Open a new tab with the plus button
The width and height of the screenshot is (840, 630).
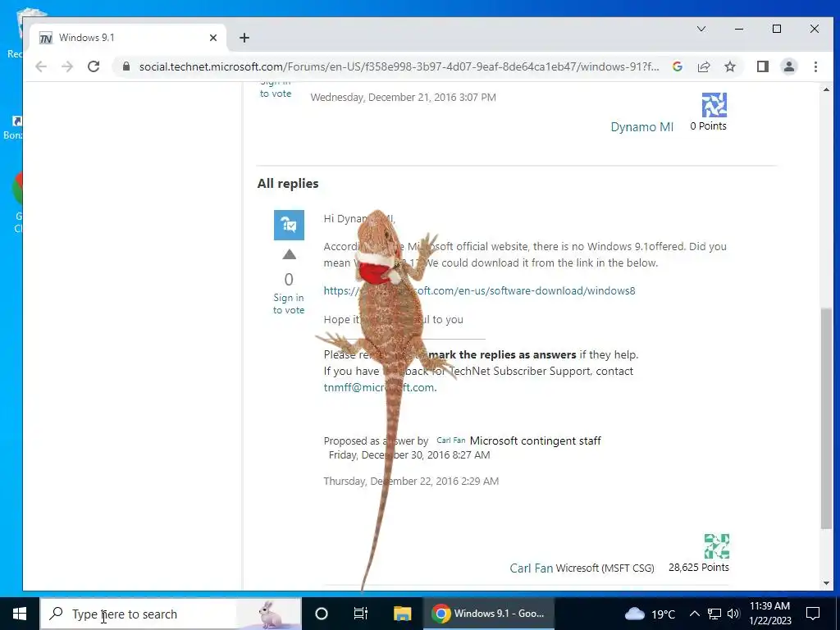(244, 38)
